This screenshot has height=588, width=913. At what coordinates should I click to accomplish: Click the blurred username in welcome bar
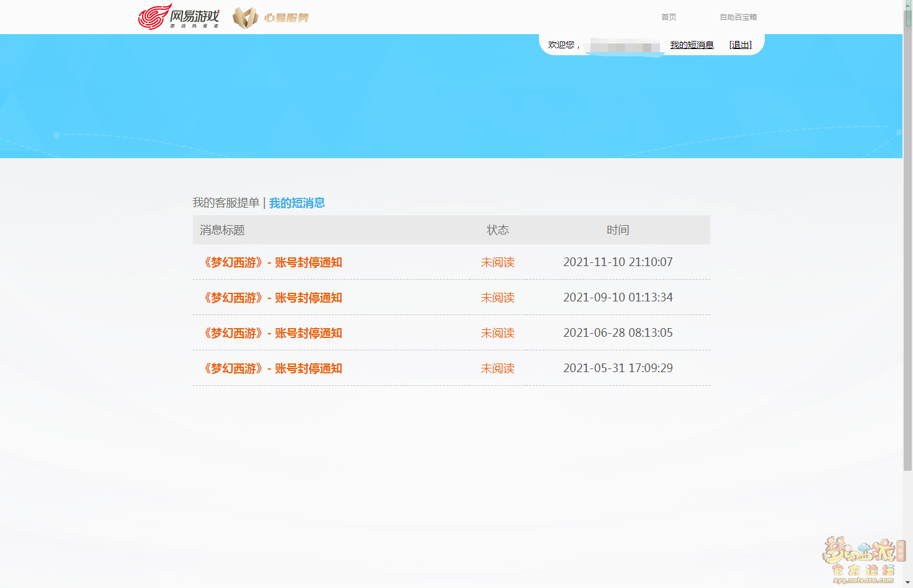pos(625,47)
